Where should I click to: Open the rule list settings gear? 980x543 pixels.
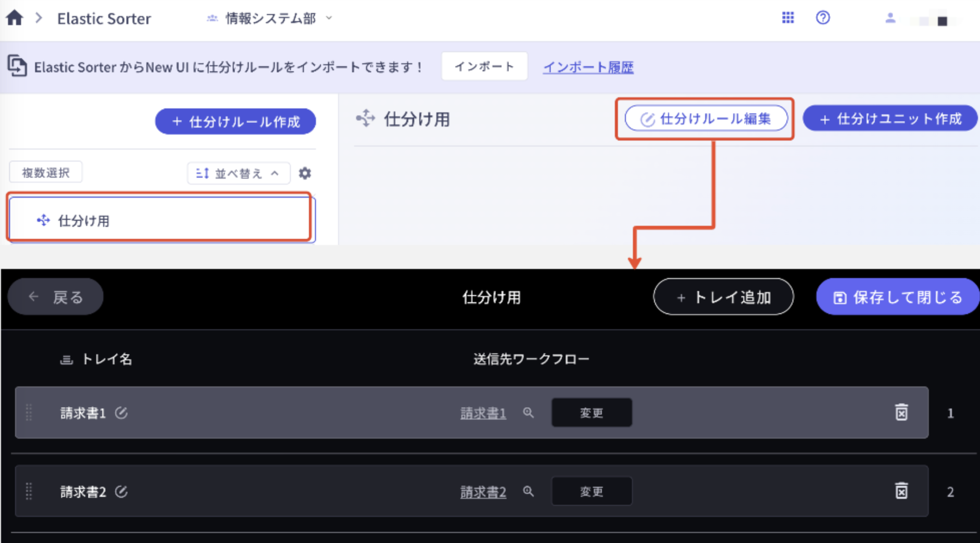click(305, 173)
